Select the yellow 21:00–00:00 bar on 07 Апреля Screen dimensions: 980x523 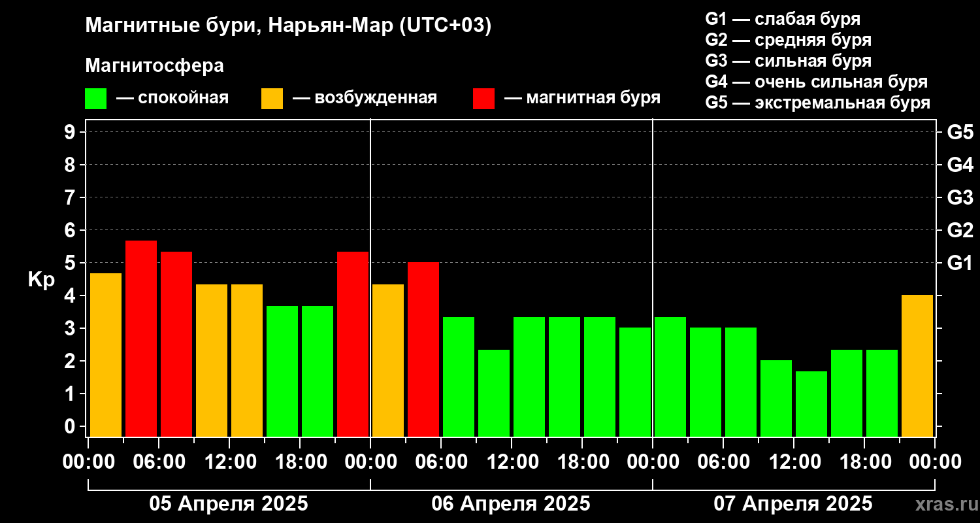(x=917, y=366)
